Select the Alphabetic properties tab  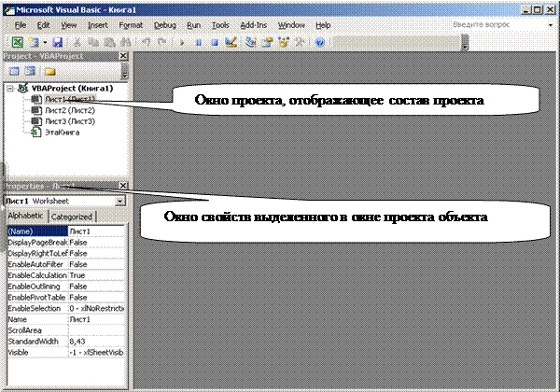(x=26, y=217)
